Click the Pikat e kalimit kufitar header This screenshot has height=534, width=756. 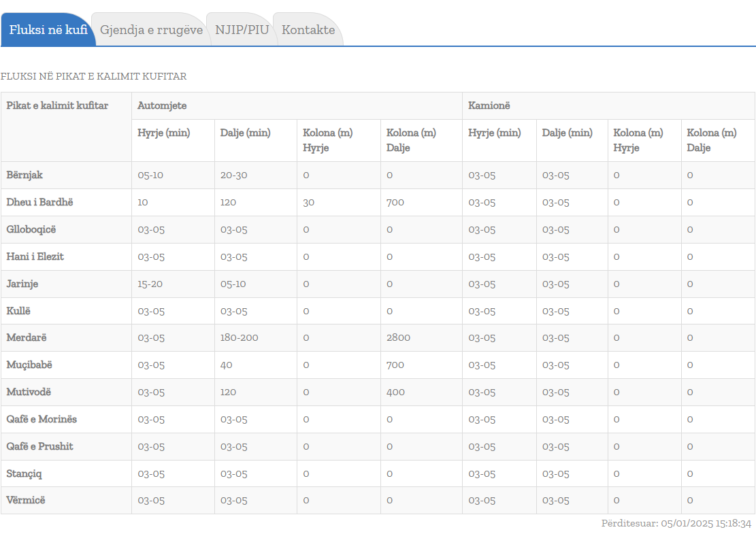(x=57, y=105)
